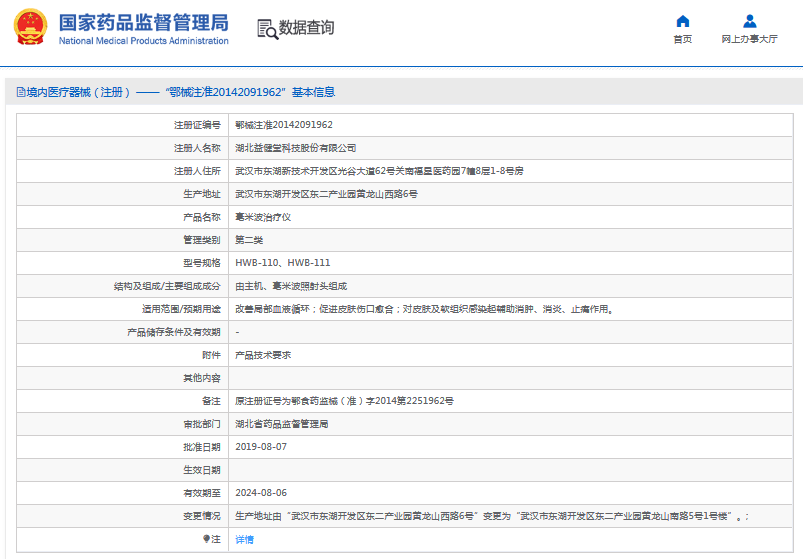Screen dimensions: 803x559
Task: Click the 数据查询 heading text
Action: click(x=306, y=28)
